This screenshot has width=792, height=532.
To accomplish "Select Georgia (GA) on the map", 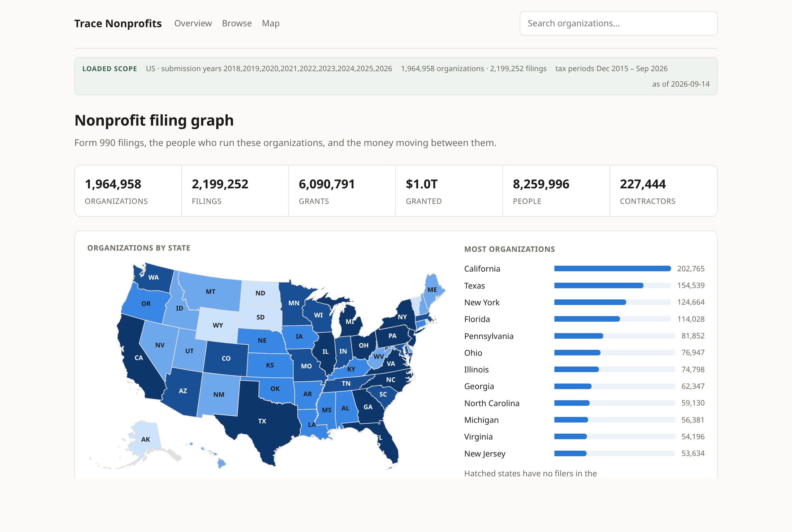I will click(368, 407).
